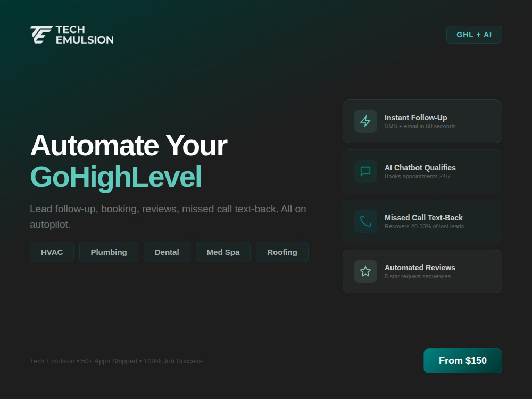This screenshot has width=532, height=399.
Task: Click the Missed Call Text-Back title
Action: click(x=423, y=218)
